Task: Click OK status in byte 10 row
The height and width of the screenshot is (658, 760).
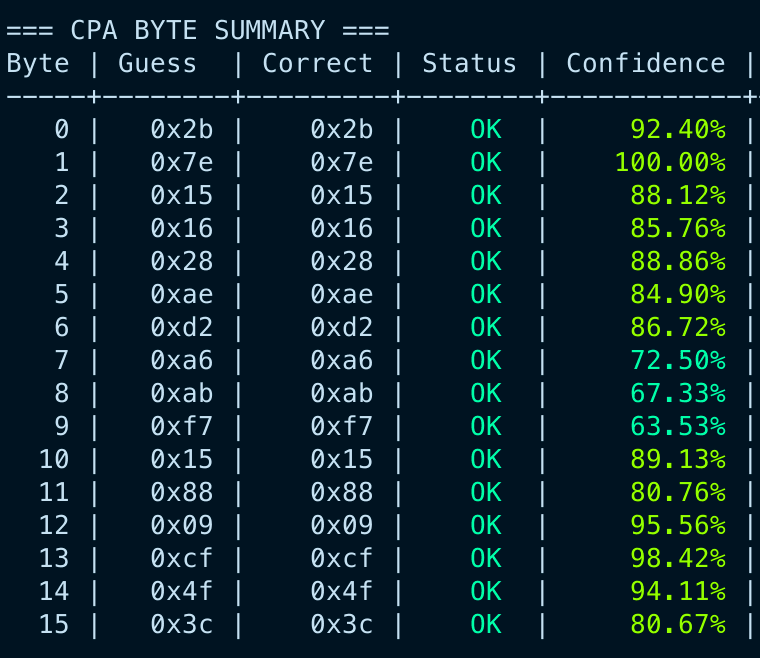Action: click(486, 459)
